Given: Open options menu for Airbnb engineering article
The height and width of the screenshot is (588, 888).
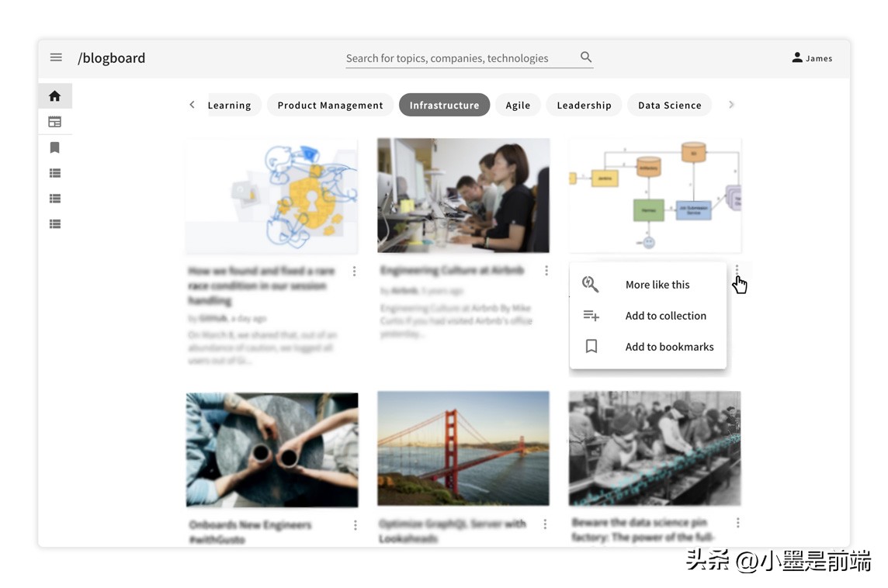Looking at the screenshot, I should point(546,271).
